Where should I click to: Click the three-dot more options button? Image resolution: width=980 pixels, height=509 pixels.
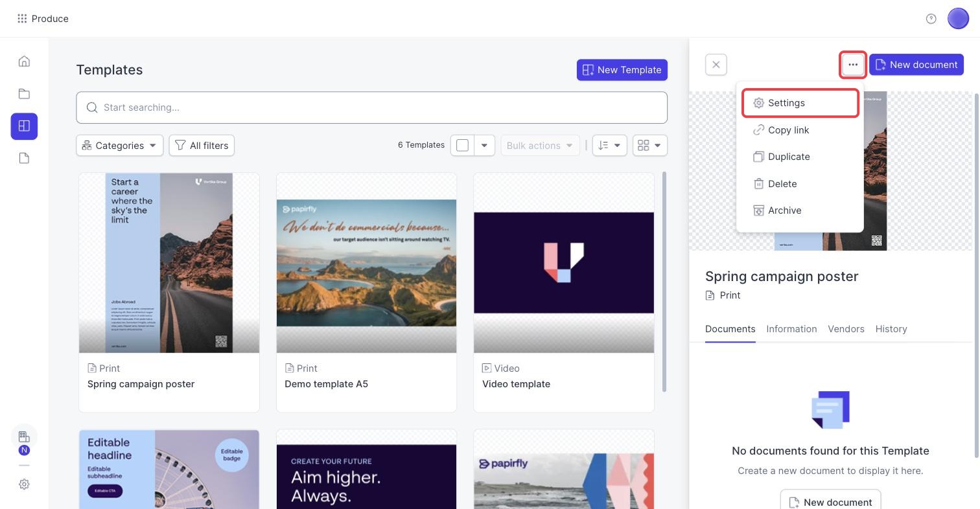click(x=853, y=65)
